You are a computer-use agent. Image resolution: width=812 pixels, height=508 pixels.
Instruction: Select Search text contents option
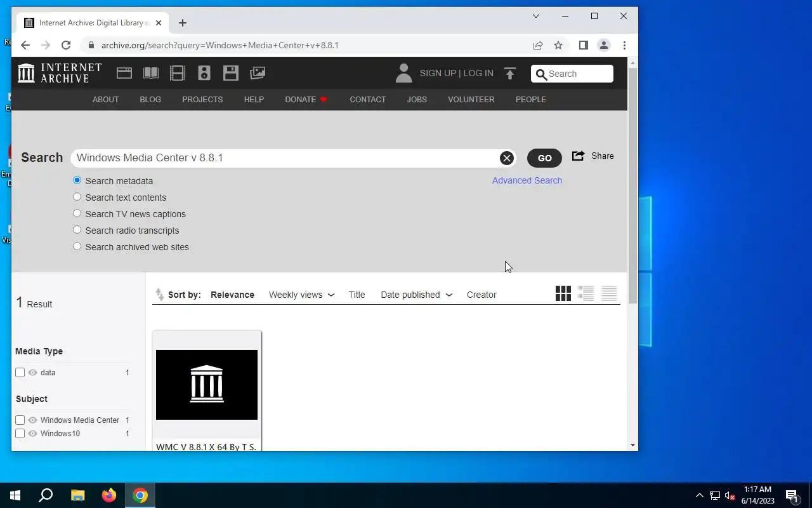[77, 197]
